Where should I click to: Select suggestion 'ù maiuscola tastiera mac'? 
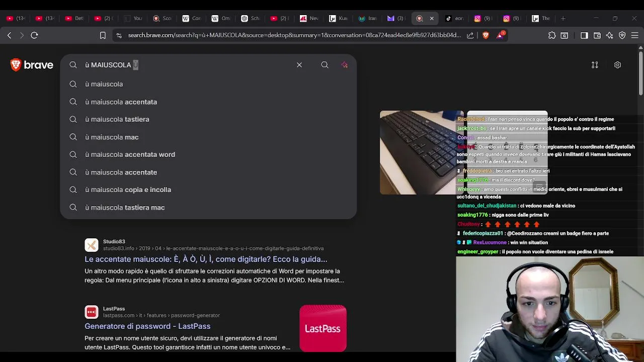(x=208, y=207)
